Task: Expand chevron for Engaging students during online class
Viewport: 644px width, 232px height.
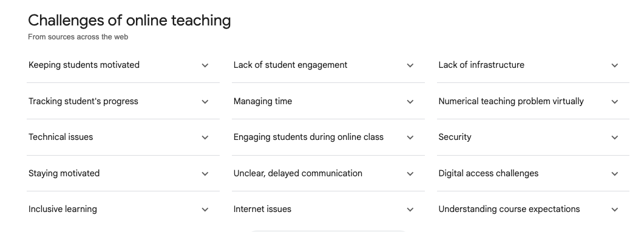Action: (x=410, y=138)
